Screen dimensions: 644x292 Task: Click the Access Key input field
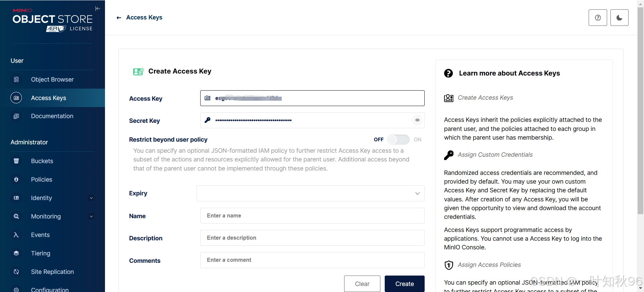point(312,98)
